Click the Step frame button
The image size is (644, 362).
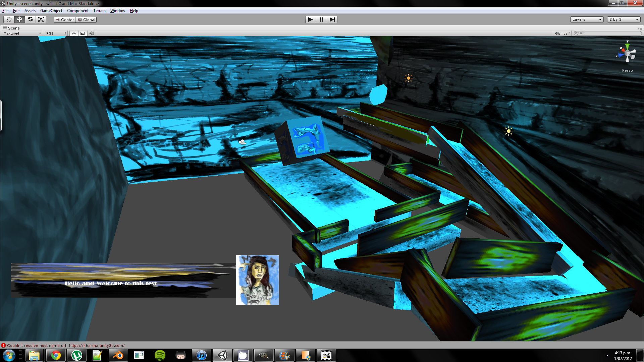(x=332, y=19)
